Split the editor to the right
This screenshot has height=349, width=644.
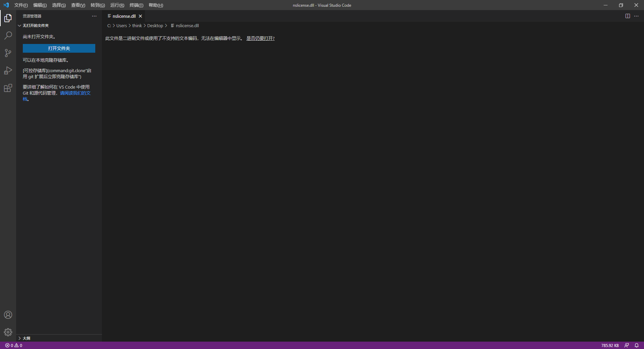pos(628,16)
